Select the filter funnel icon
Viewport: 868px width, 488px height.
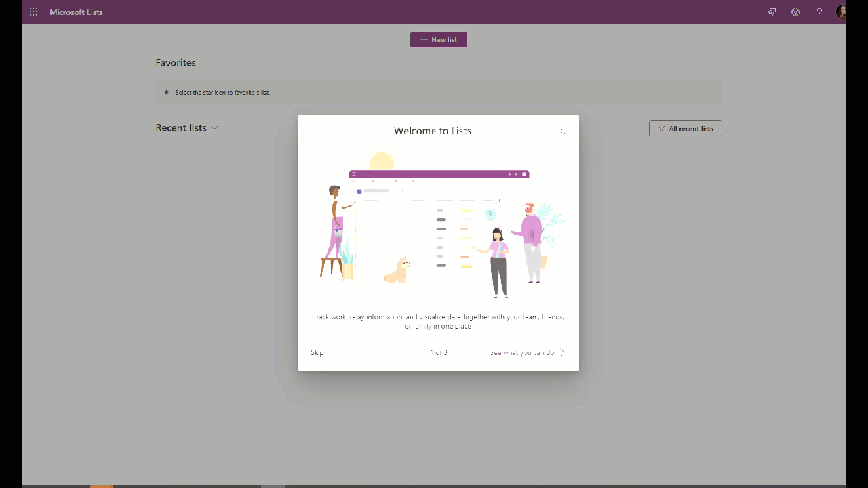tap(660, 128)
